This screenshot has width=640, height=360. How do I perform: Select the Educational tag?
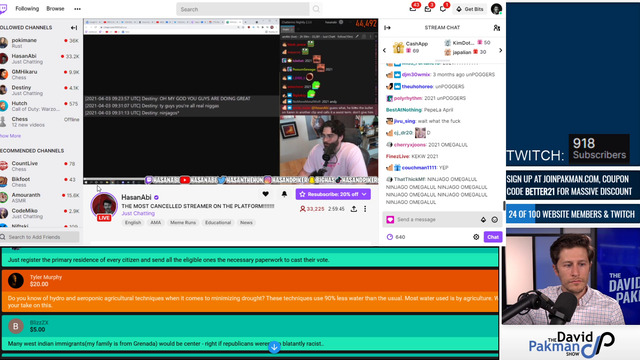pyautogui.click(x=218, y=222)
